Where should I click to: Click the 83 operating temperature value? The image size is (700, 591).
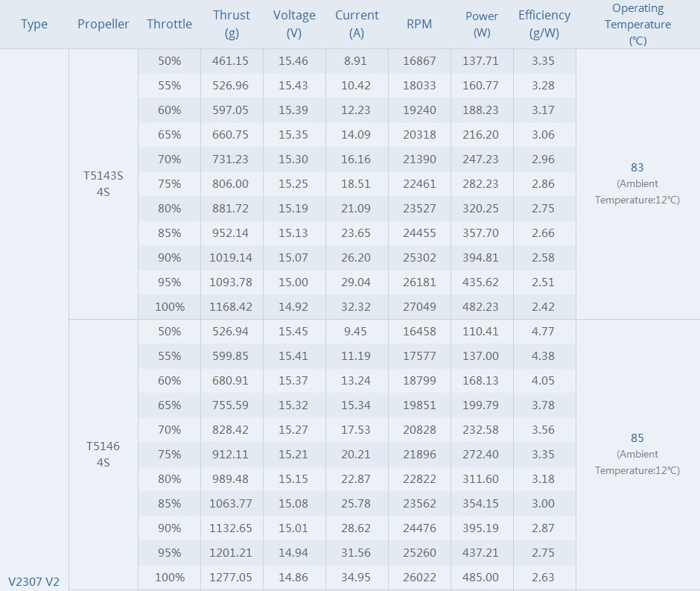tap(637, 168)
